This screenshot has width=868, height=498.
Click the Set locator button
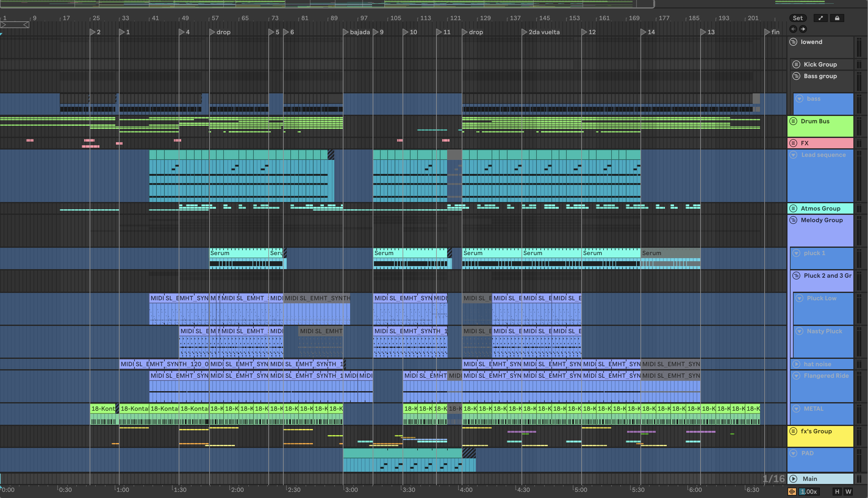click(x=798, y=18)
